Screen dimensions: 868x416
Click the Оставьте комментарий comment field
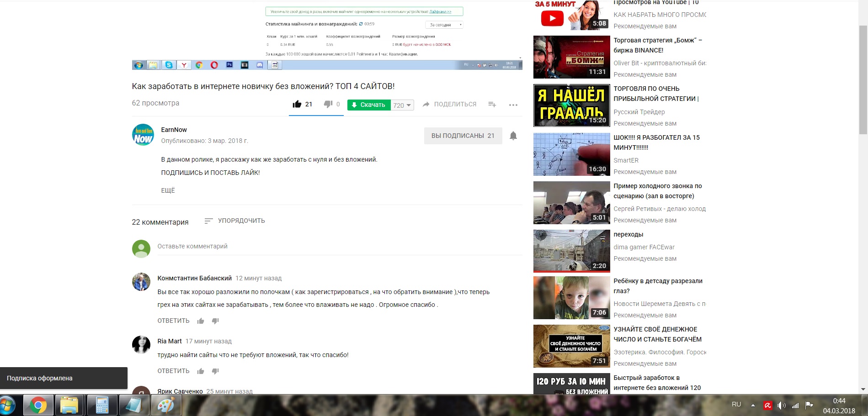pos(340,247)
